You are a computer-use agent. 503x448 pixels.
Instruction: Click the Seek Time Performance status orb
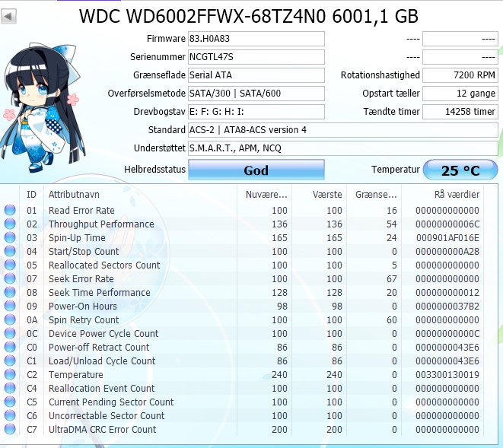10,292
